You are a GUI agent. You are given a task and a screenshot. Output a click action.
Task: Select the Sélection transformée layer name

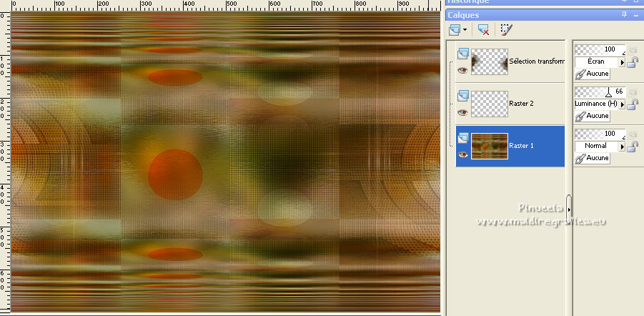click(536, 61)
